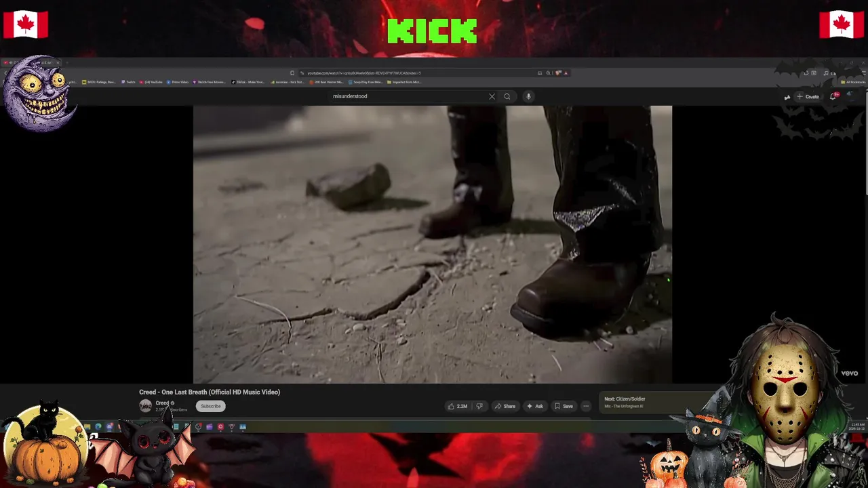Viewport: 868px width, 488px height.
Task: Open the Creed channel avatar
Action: tap(145, 406)
